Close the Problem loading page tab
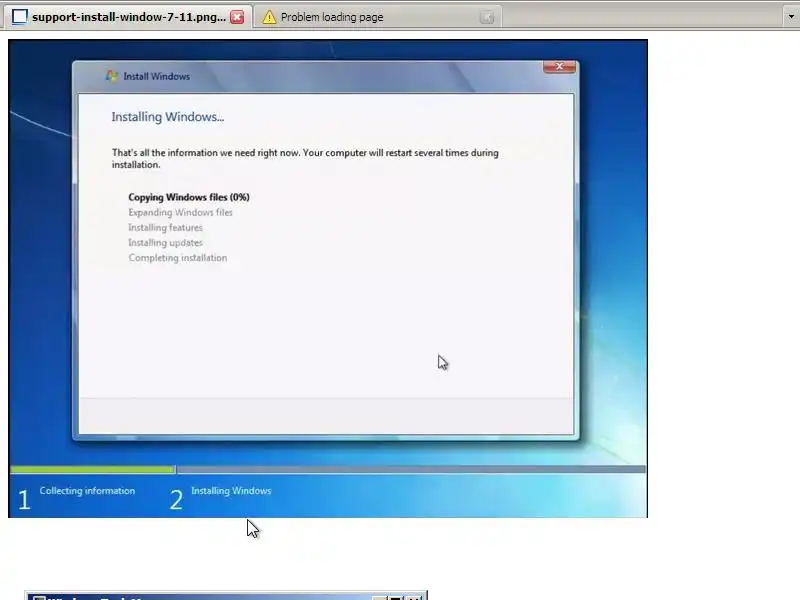 [x=487, y=17]
